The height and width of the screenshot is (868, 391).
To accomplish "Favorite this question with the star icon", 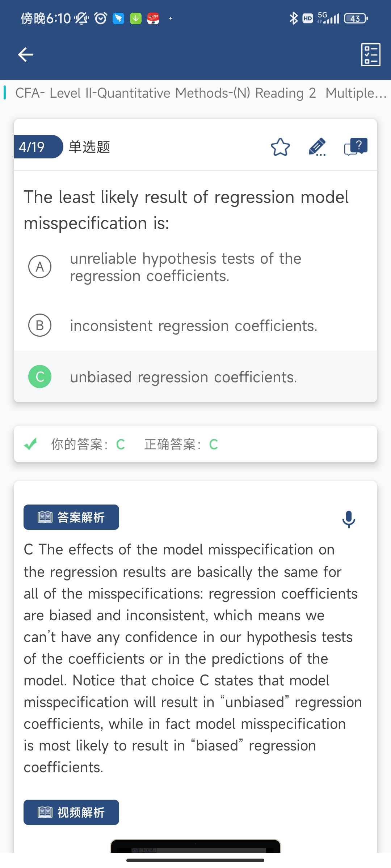I will tap(280, 147).
